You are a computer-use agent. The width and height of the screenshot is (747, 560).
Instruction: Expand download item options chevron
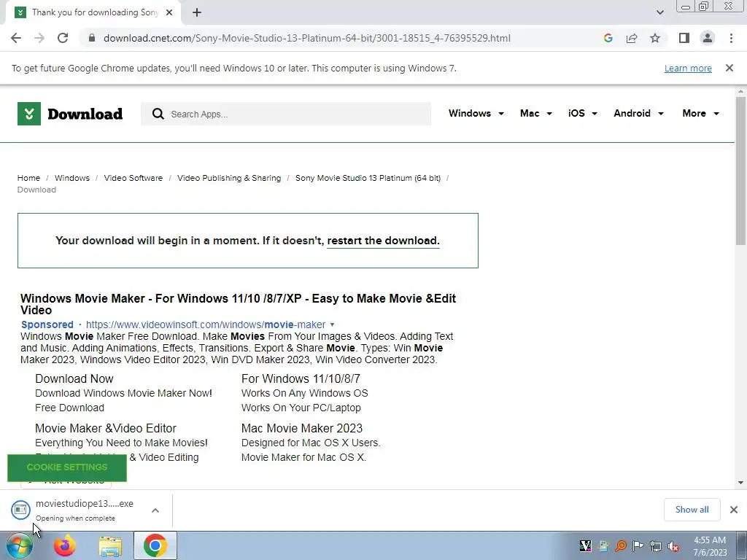(x=155, y=510)
